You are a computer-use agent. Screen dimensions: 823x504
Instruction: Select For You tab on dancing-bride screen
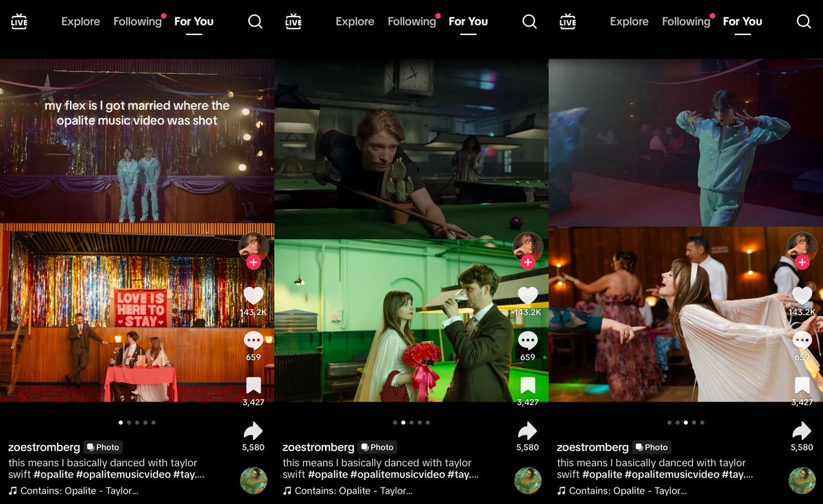point(743,21)
